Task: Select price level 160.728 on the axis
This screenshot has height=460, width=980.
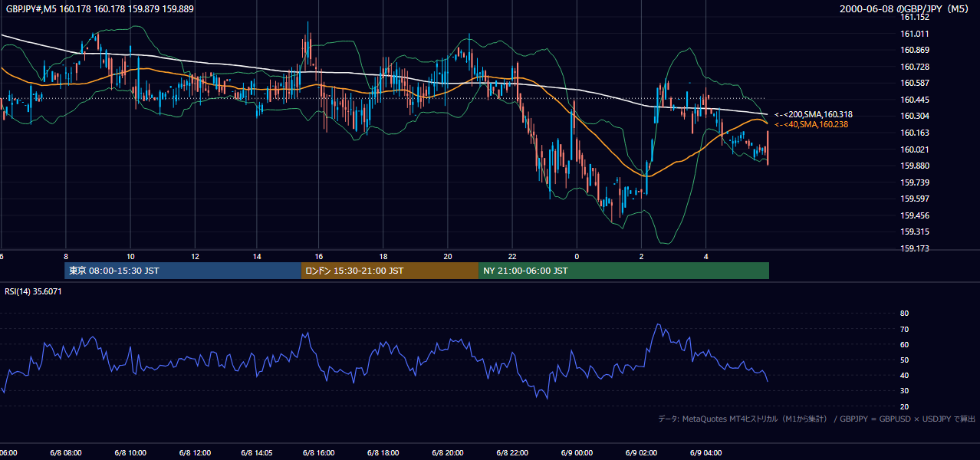Action: (915, 67)
